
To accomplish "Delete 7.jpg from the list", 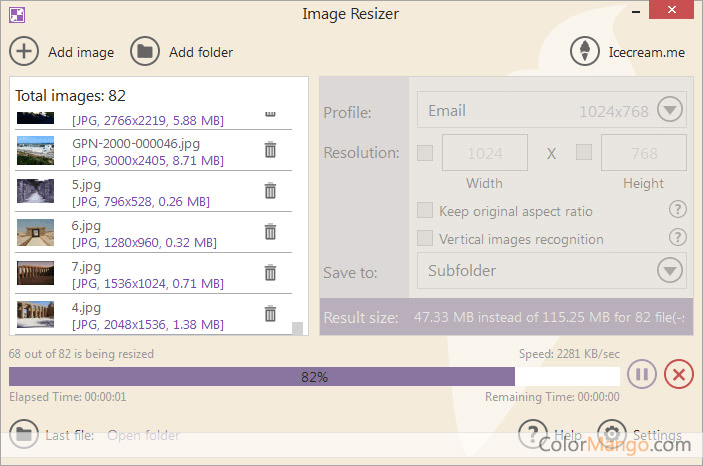I will 269,272.
